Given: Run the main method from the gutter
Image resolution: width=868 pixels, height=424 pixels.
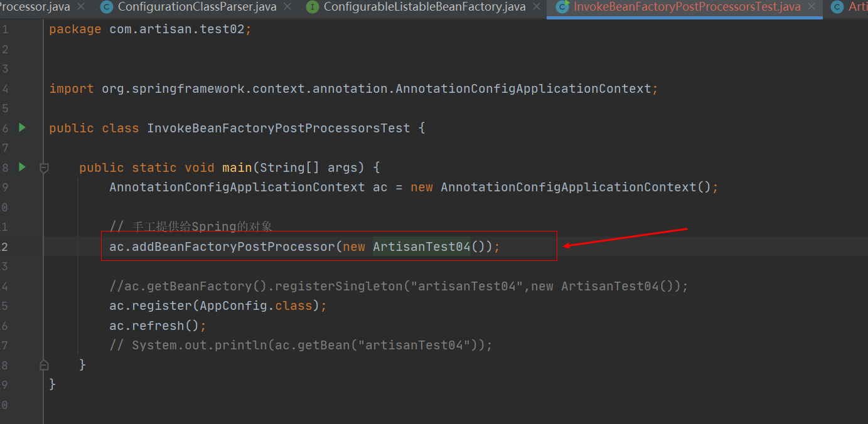Looking at the screenshot, I should coord(23,167).
